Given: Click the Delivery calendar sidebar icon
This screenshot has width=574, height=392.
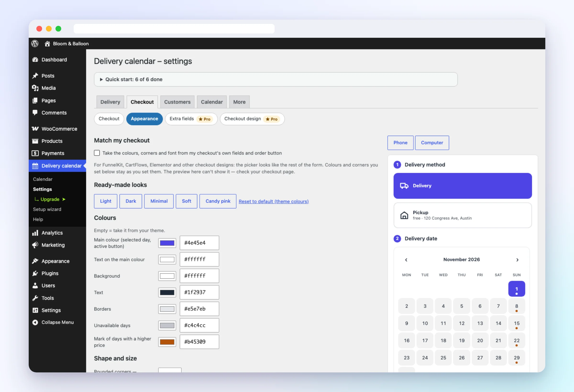Looking at the screenshot, I should click(35, 166).
